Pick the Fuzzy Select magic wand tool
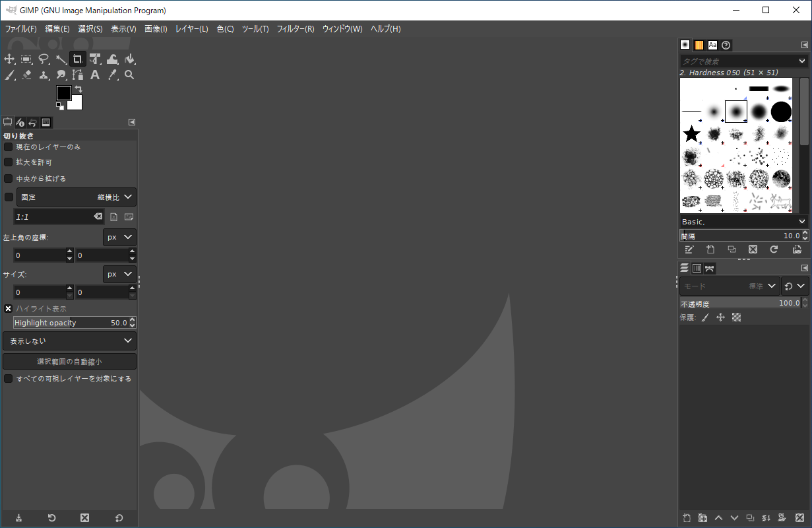 pos(61,59)
